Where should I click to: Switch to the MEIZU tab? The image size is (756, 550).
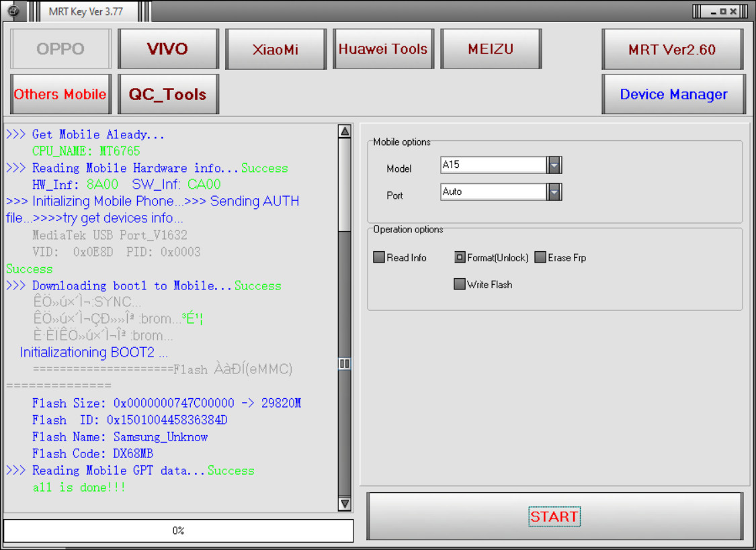491,48
